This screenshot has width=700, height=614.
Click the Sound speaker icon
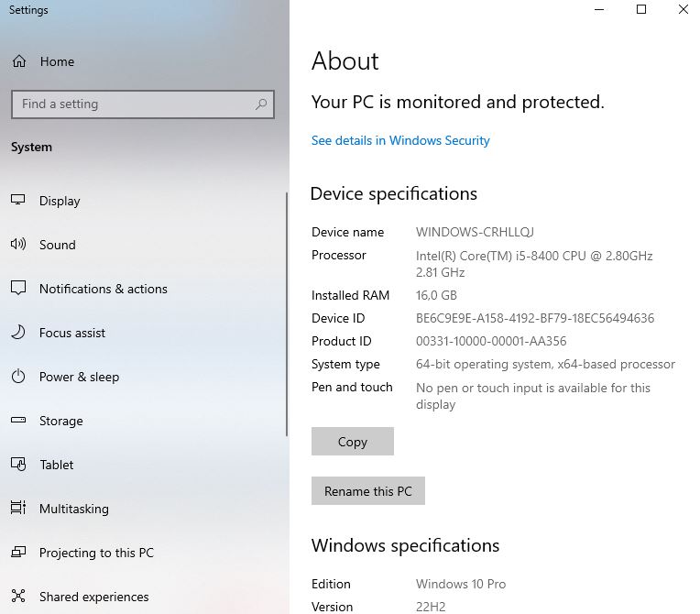click(18, 244)
